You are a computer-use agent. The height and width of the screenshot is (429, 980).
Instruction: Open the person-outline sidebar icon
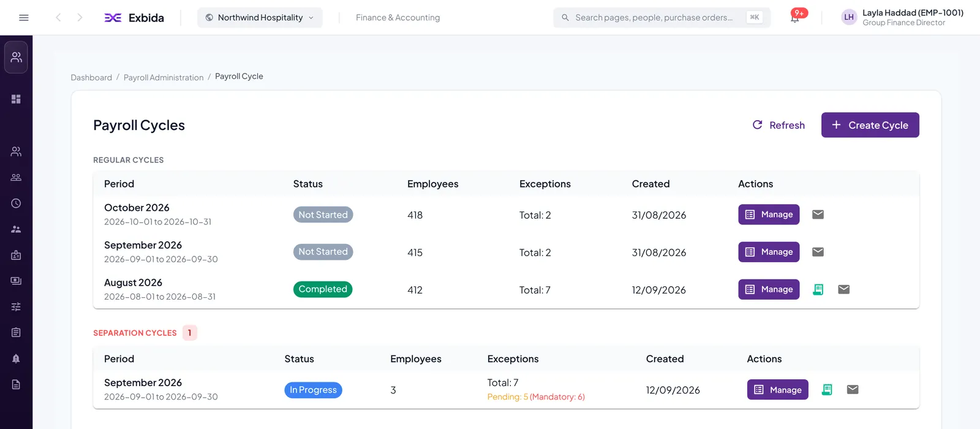(16, 151)
